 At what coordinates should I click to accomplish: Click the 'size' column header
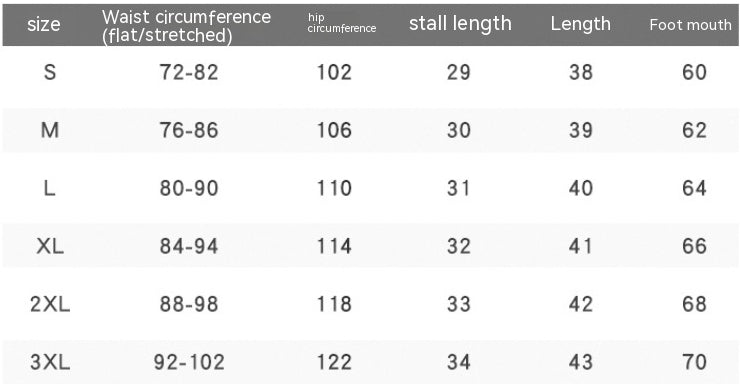(x=43, y=25)
